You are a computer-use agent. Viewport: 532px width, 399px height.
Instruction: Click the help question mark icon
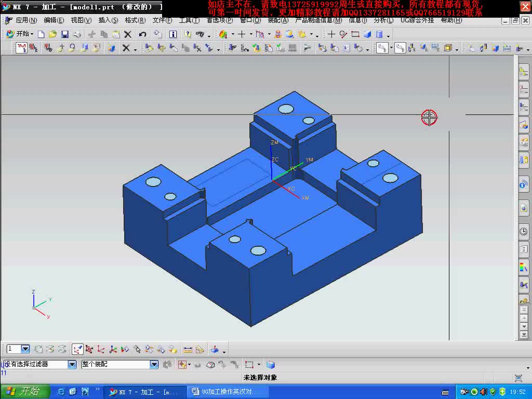[188, 34]
